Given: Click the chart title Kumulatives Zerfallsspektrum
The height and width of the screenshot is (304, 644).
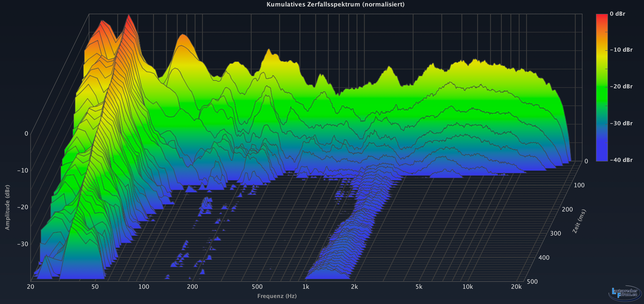Looking at the screenshot, I should (335, 4).
